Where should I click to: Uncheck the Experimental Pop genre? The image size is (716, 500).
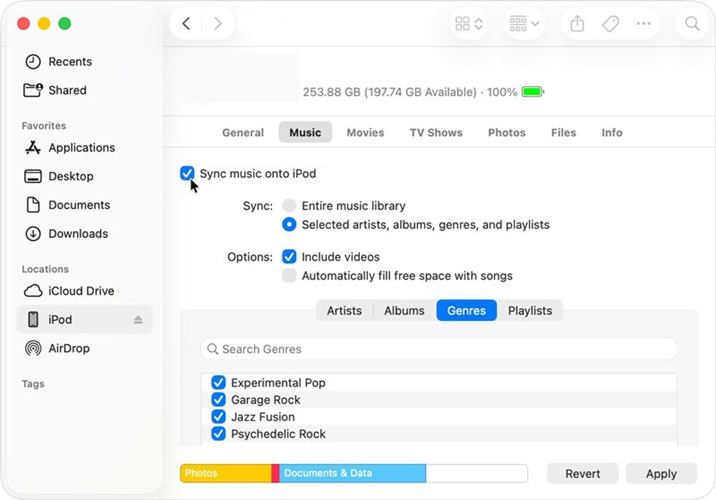click(218, 383)
